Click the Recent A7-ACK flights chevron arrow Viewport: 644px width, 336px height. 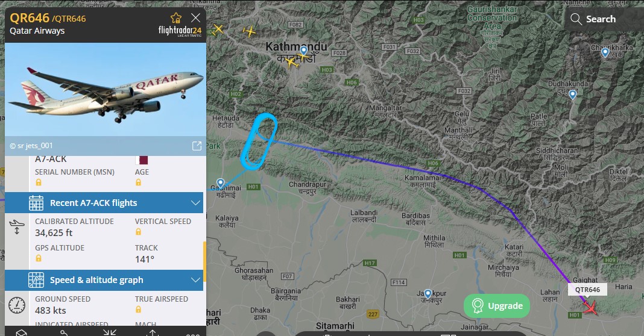click(x=195, y=203)
